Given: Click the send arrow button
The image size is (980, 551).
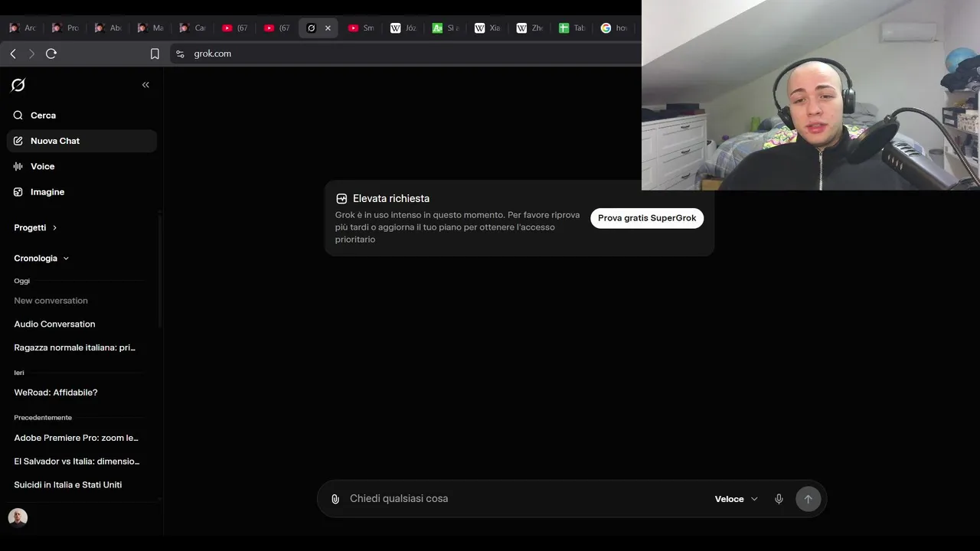Looking at the screenshot, I should pos(808,499).
